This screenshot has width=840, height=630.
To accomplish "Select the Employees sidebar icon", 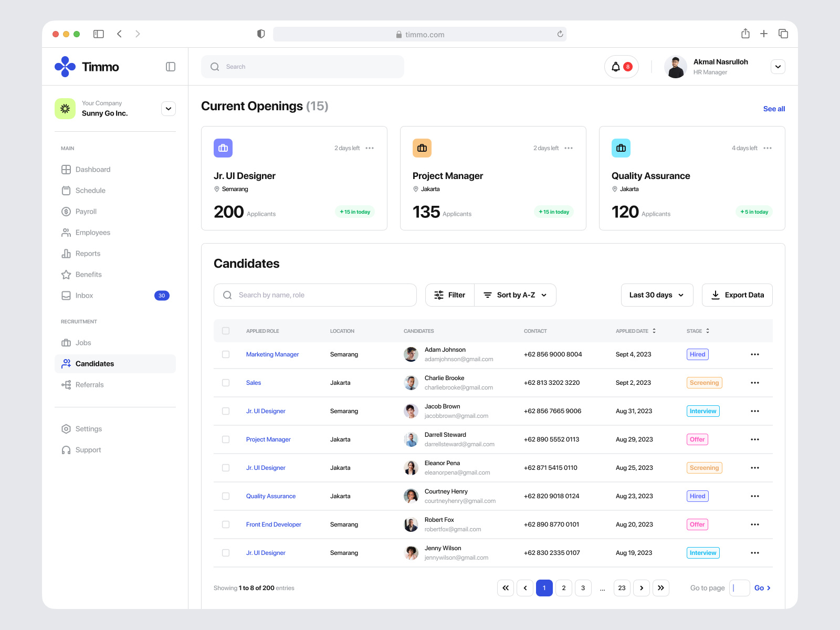I will pos(66,232).
